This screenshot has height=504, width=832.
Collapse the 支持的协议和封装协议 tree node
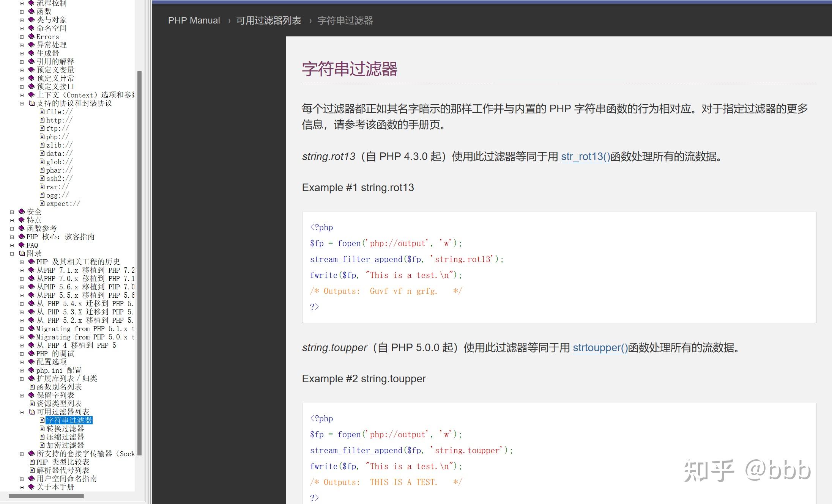22,103
